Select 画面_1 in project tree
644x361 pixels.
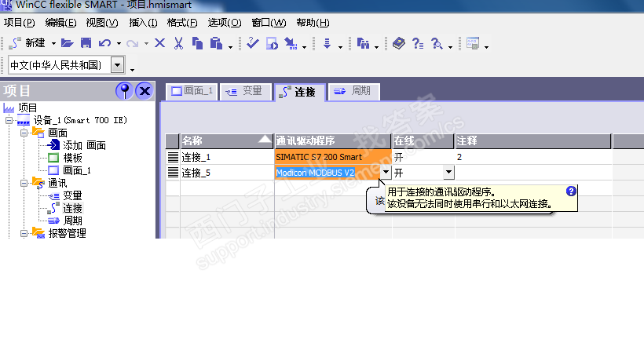coord(77,170)
